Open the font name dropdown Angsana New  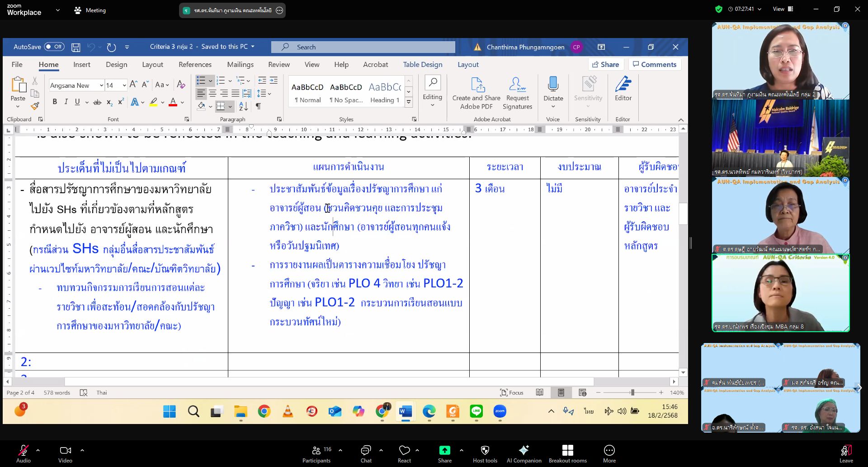click(x=101, y=85)
